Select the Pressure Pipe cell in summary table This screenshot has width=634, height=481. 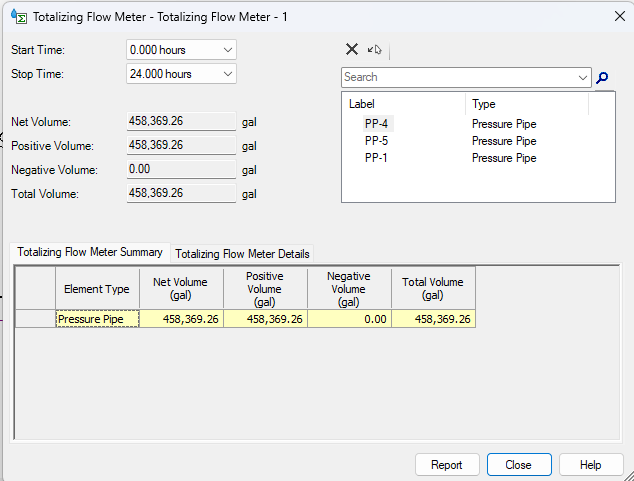pyautogui.click(x=97, y=319)
